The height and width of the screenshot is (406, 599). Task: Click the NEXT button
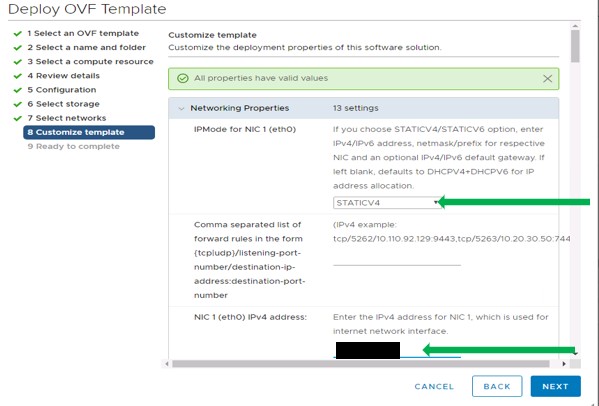[x=555, y=386]
